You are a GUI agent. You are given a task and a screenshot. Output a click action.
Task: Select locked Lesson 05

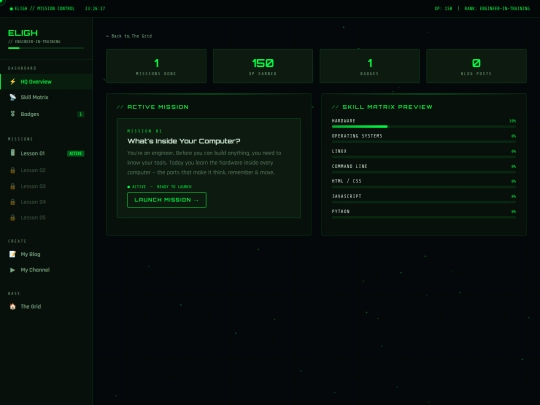pos(46,217)
